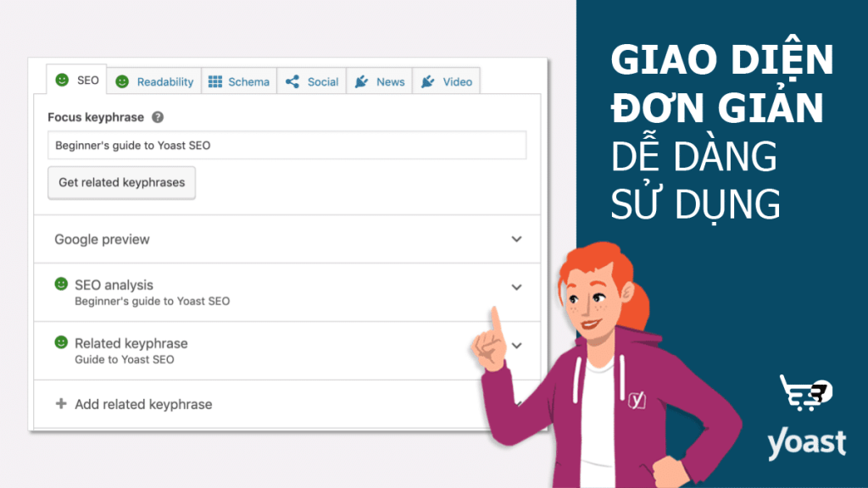
Task: Expand Related keyphrase chevron
Action: coord(516,346)
